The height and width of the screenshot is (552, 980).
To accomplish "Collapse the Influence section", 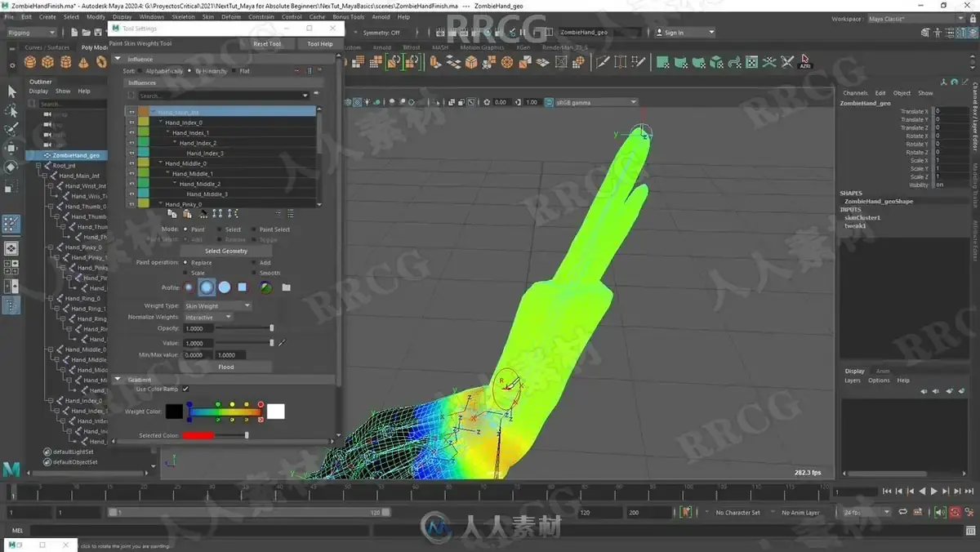I will (118, 59).
